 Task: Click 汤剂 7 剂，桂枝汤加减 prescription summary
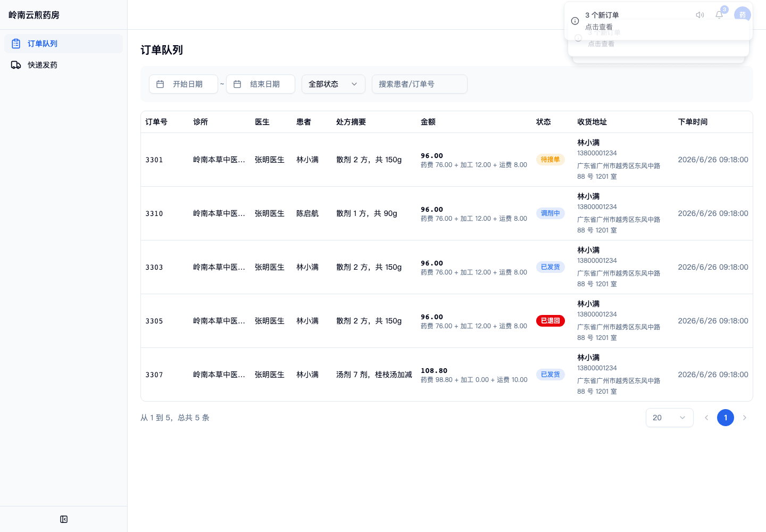(x=374, y=375)
